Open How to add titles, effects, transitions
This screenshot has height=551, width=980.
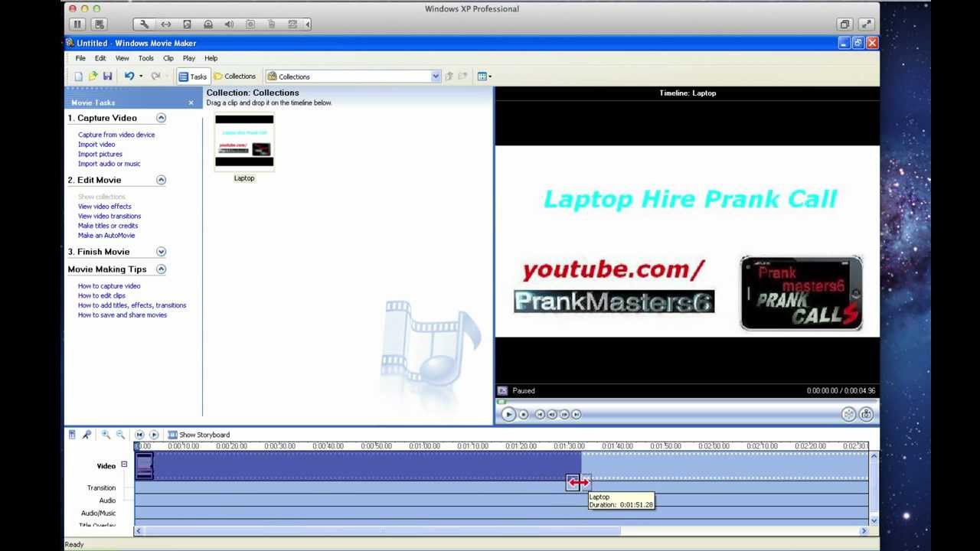[x=132, y=305]
